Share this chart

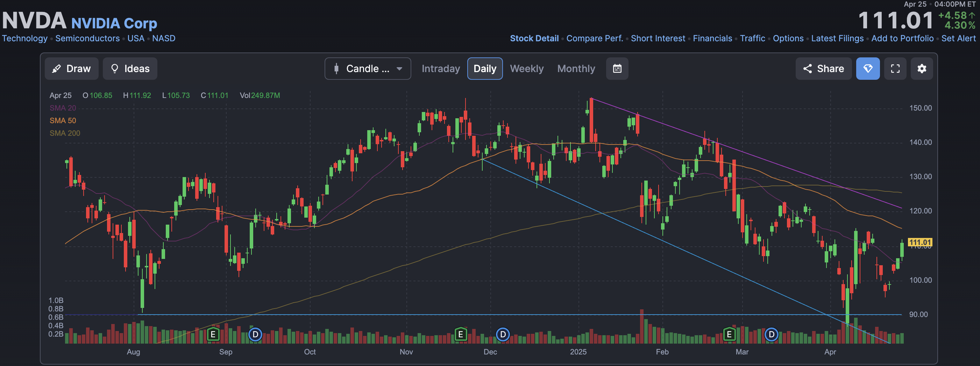[823, 69]
